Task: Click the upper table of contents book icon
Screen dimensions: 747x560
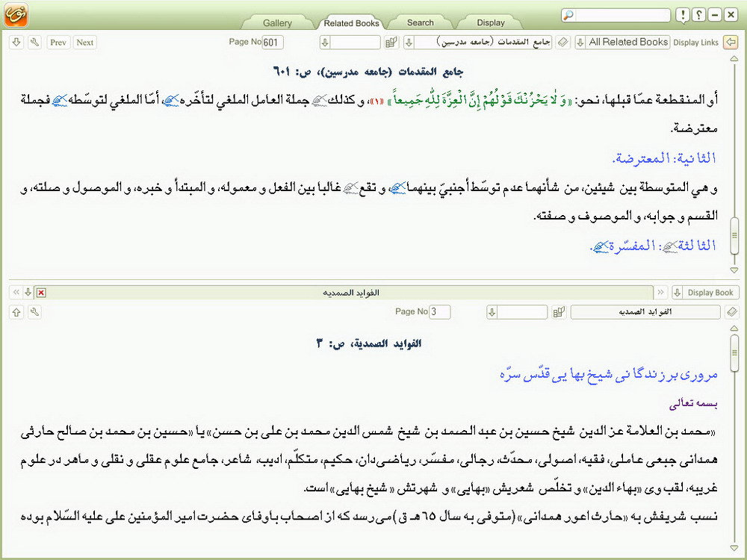Action: 391,43
